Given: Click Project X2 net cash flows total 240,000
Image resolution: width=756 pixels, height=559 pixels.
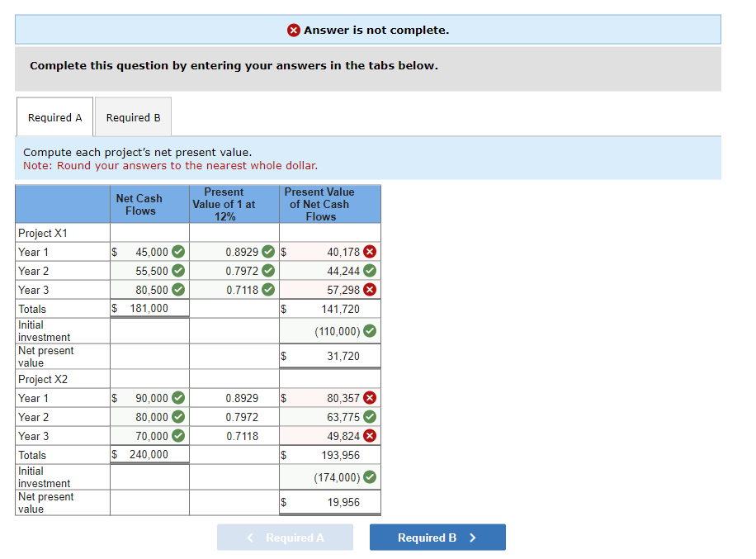Looking at the screenshot, I should coord(149,454).
